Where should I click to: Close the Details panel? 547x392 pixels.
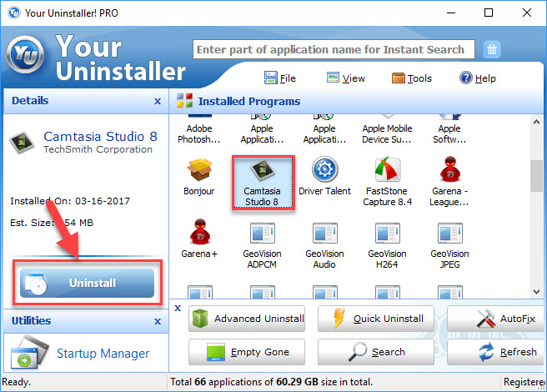158,101
